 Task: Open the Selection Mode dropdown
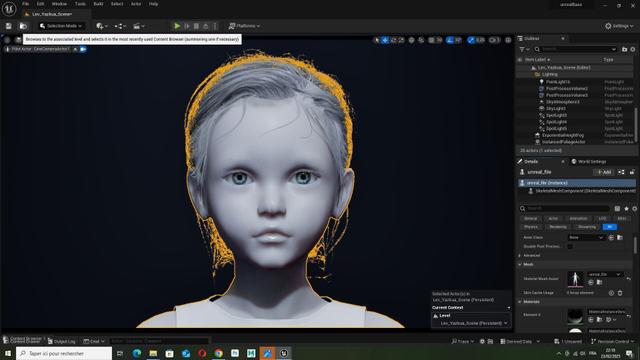(x=62, y=26)
